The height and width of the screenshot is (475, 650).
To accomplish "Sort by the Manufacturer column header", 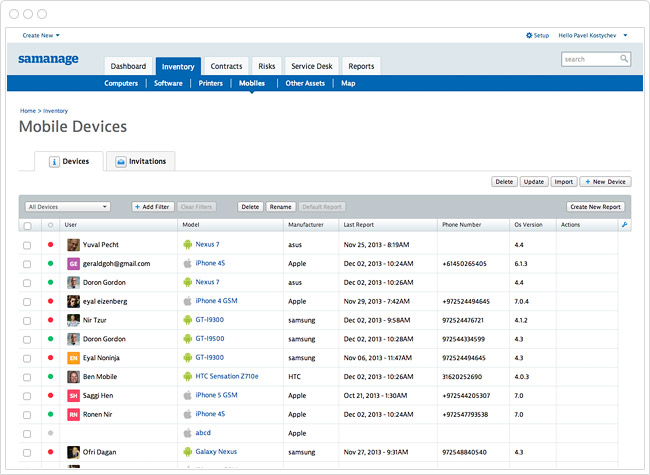I will (306, 225).
